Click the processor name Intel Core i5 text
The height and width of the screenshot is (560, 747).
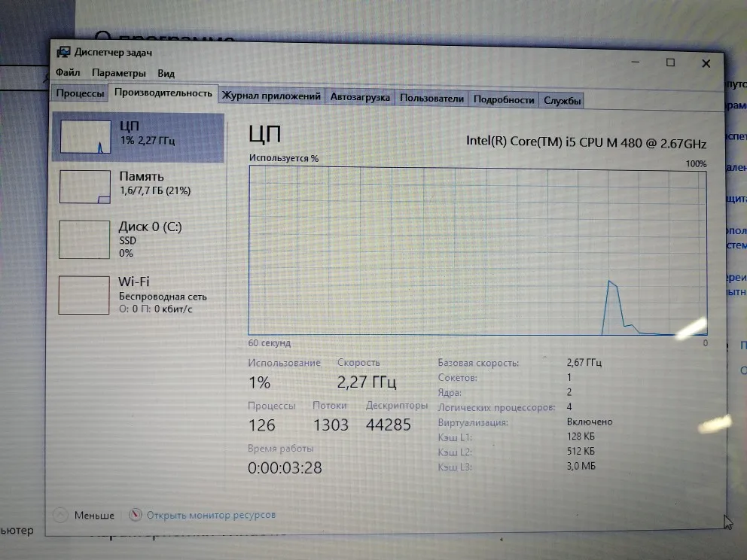[586, 142]
